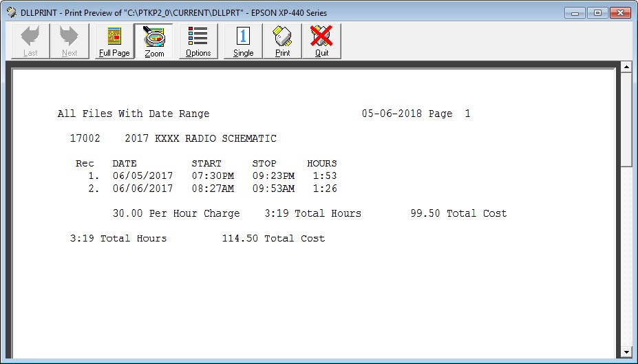Viewport: 638px width, 364px height.
Task: Click the vertical scrollbar thumb
Action: point(626,119)
